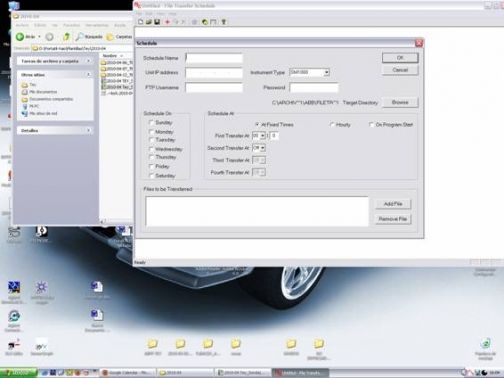The height and width of the screenshot is (378, 504).
Task: Select the Hourly radio button
Action: pyautogui.click(x=332, y=125)
